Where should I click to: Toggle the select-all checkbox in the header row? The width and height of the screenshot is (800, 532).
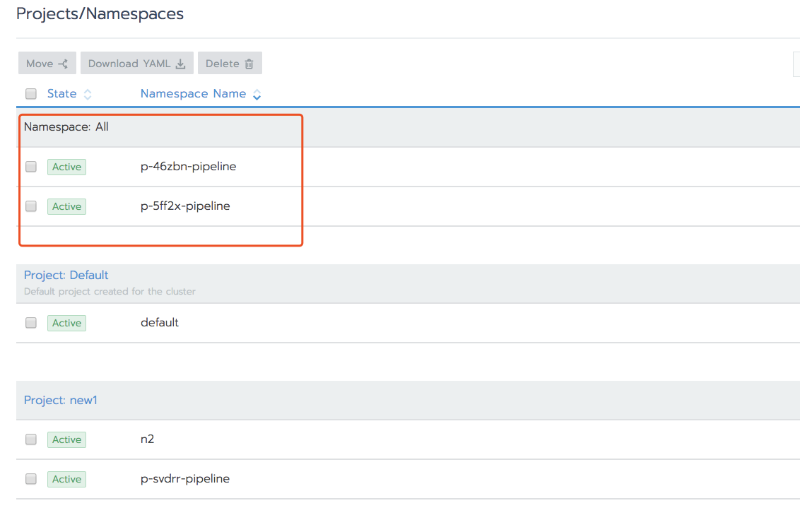(x=30, y=93)
